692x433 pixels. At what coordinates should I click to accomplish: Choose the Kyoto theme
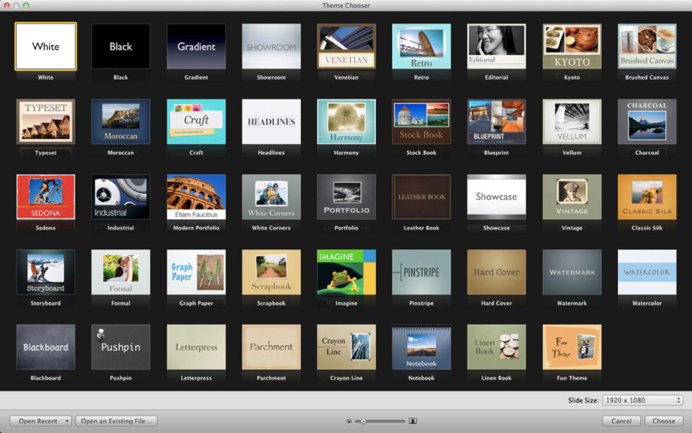click(x=572, y=46)
